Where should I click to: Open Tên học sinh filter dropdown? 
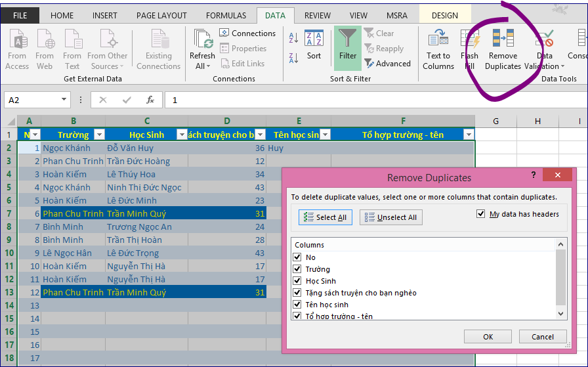[x=325, y=135]
